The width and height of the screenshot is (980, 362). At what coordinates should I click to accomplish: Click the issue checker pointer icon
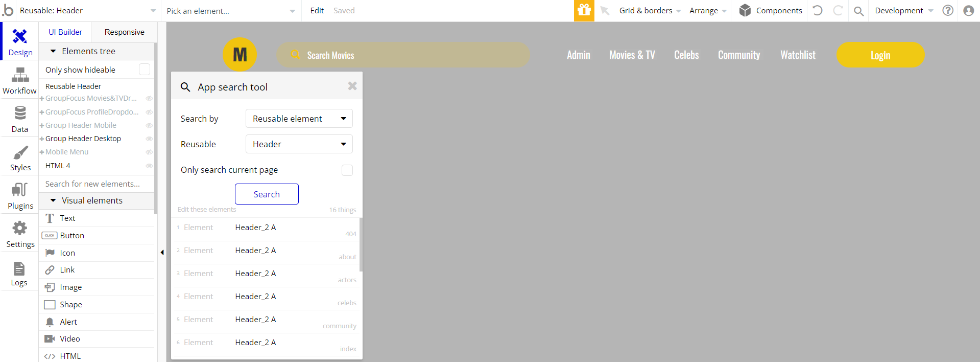point(605,11)
